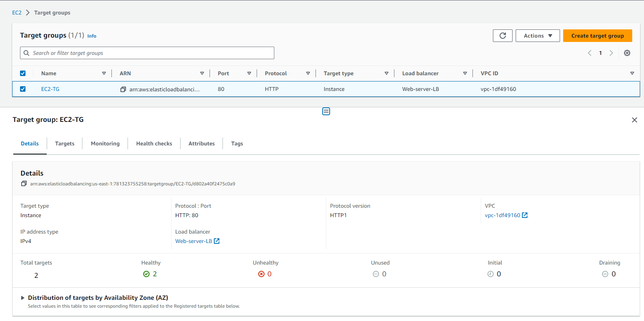This screenshot has width=644, height=321.
Task: Click the Healthy status check icon
Action: [x=146, y=274]
